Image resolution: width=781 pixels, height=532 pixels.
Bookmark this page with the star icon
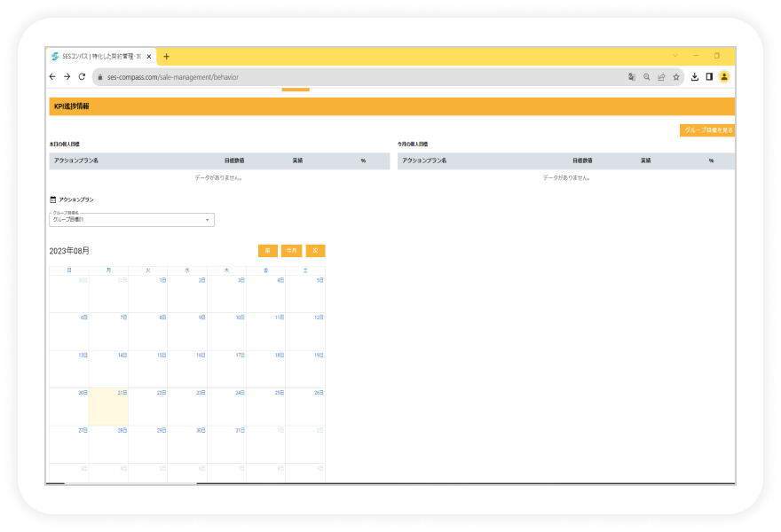click(x=676, y=77)
